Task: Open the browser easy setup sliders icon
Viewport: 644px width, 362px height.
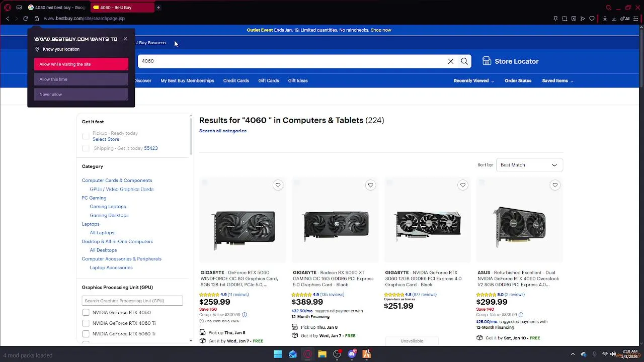Action: click(636, 19)
